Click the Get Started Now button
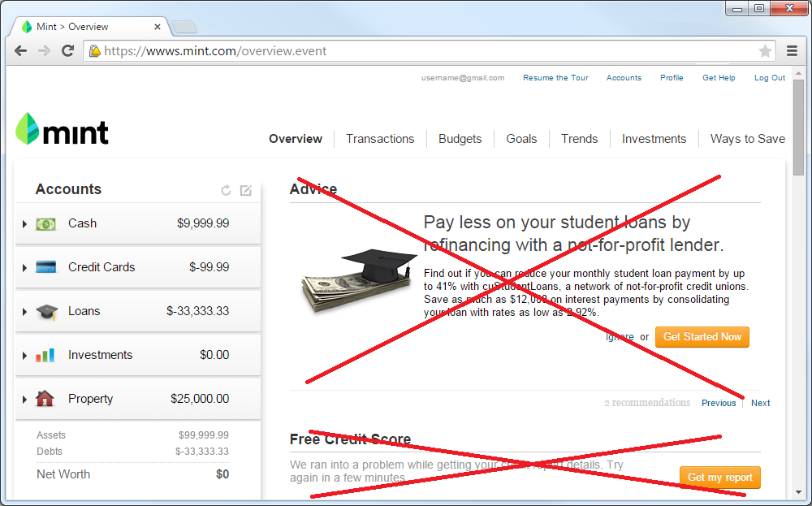The width and height of the screenshot is (812, 506). (x=702, y=336)
